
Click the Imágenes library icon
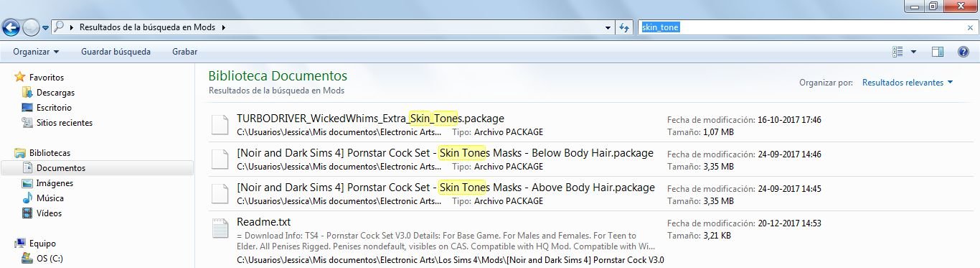(27, 182)
